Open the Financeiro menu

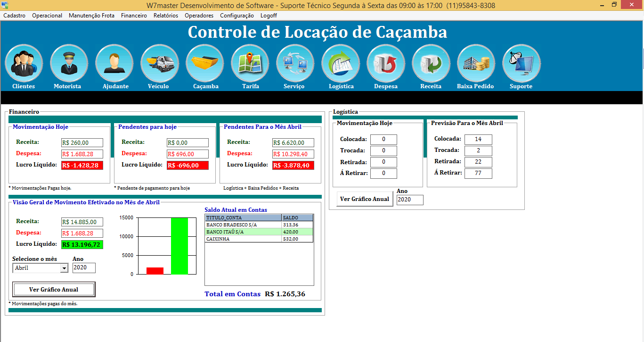(x=134, y=16)
